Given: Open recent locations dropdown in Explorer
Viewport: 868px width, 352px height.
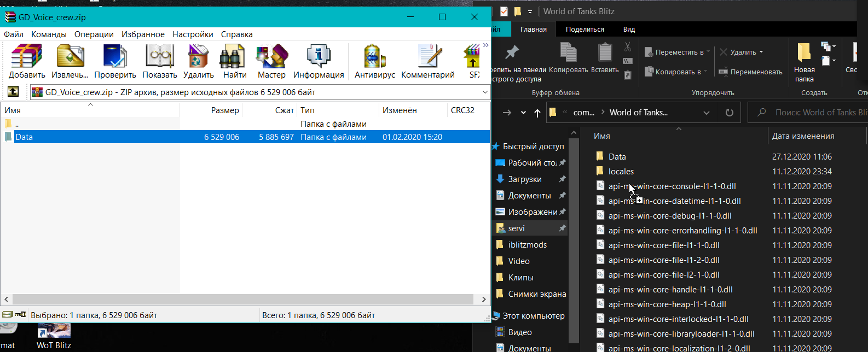Looking at the screenshot, I should (523, 113).
